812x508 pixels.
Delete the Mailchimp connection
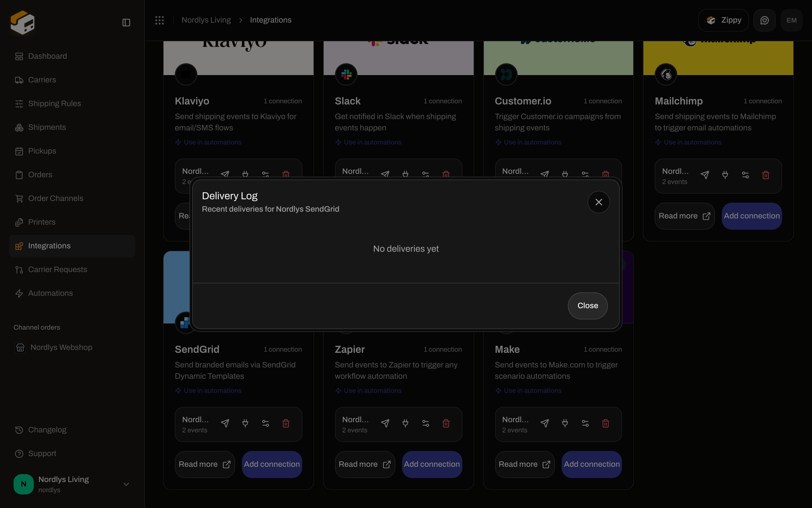click(766, 175)
